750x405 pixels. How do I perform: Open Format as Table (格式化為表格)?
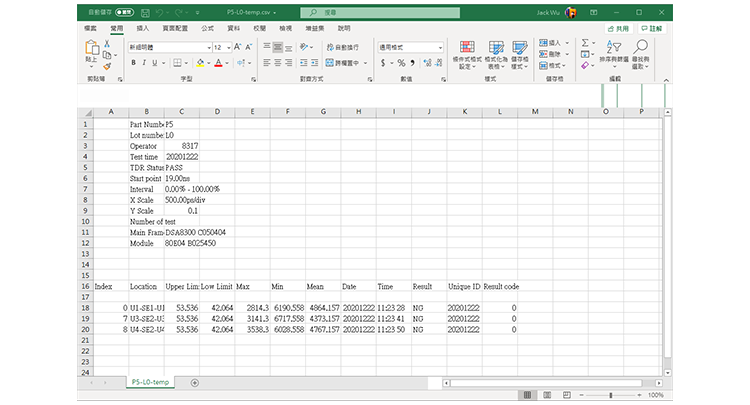point(496,55)
